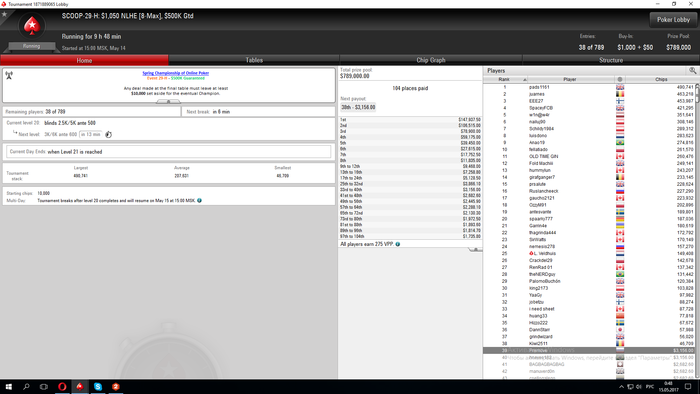Sort players by Chips column
The image size is (700, 394).
[661, 79]
